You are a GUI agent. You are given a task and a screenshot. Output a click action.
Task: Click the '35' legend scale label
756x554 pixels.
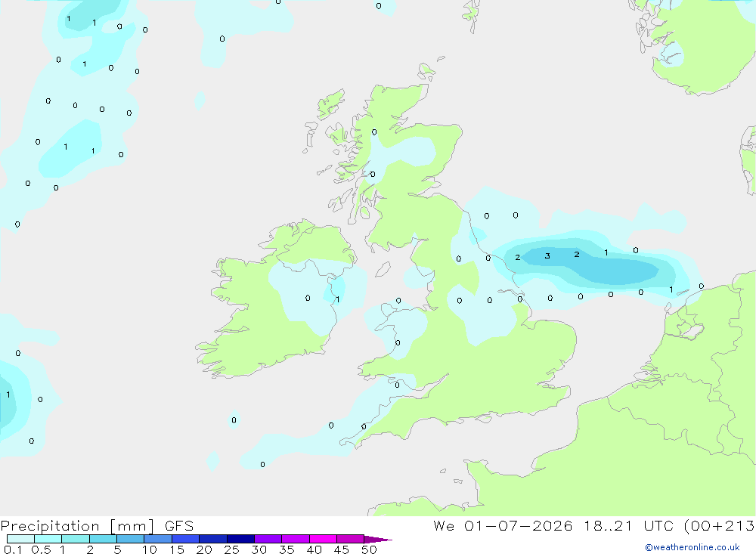[287, 549]
